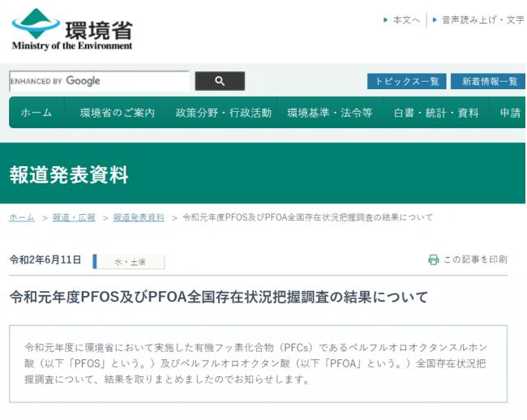Click この記事を印刷 print link text
527x420 pixels.
[x=475, y=259]
